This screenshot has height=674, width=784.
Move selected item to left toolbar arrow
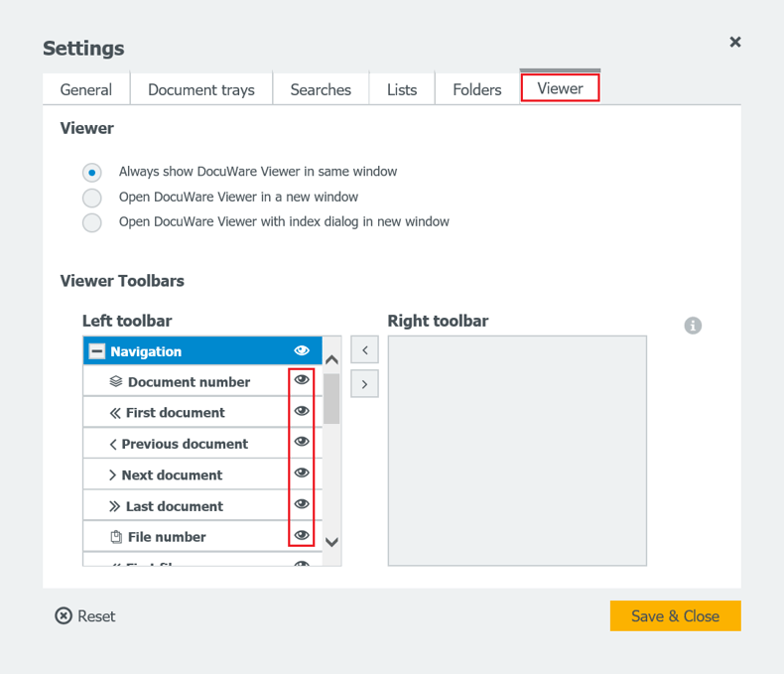click(x=364, y=350)
